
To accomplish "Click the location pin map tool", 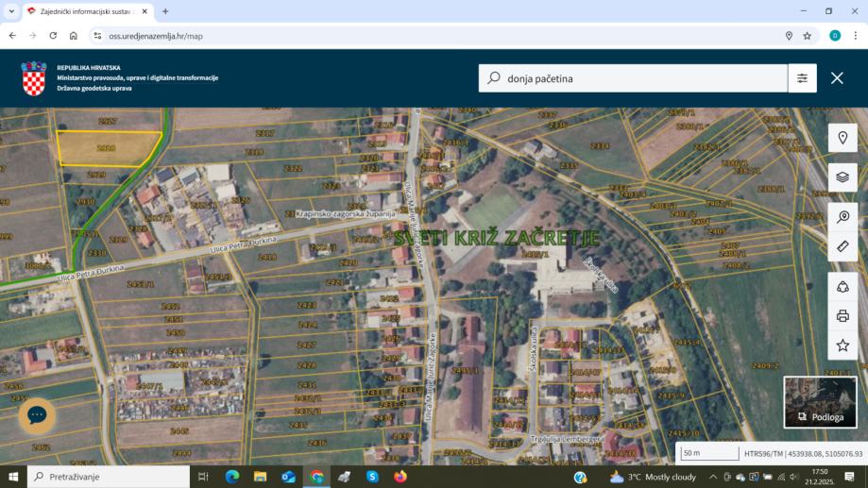I will [x=842, y=138].
